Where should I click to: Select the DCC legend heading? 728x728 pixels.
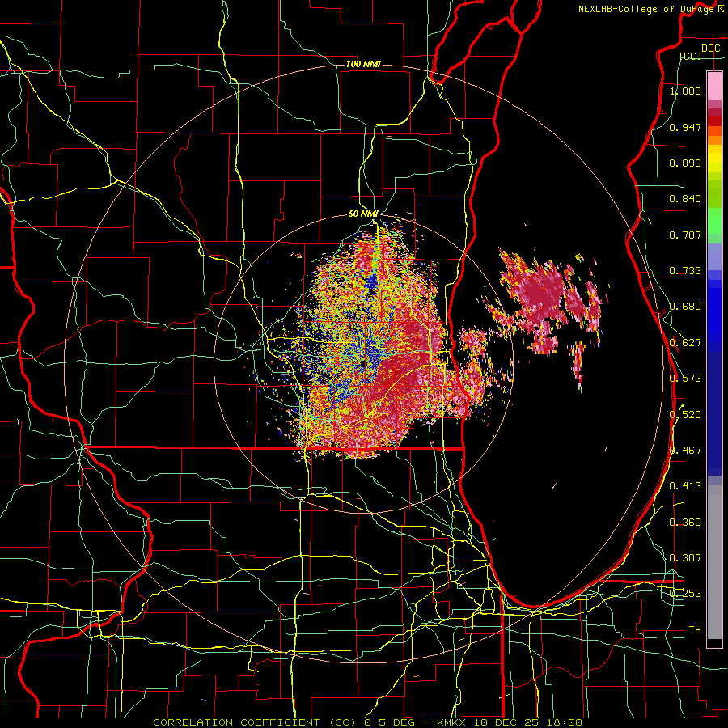tap(710, 49)
